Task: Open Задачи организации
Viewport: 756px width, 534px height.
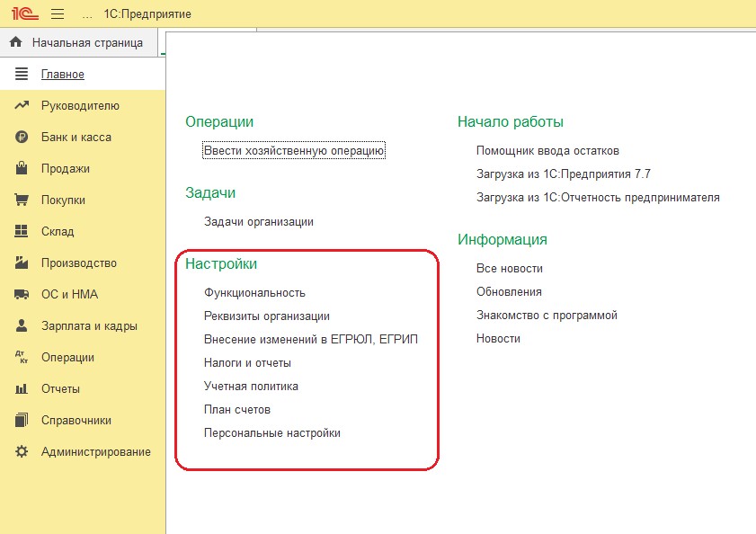Action: [x=258, y=222]
